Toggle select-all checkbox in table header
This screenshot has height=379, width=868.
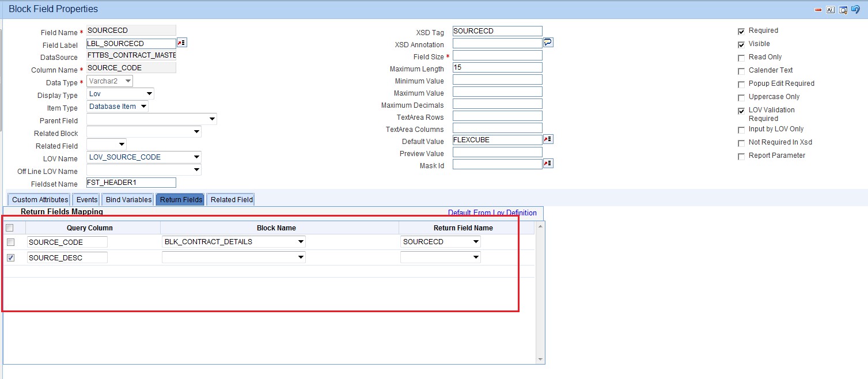click(10, 228)
